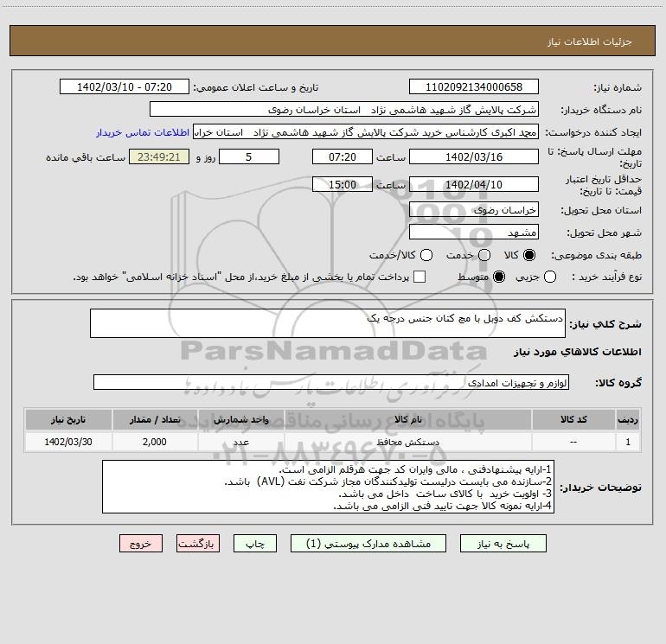Click the توضیحات خریدار notes box
This screenshot has width=666, height=644.
pos(328,487)
